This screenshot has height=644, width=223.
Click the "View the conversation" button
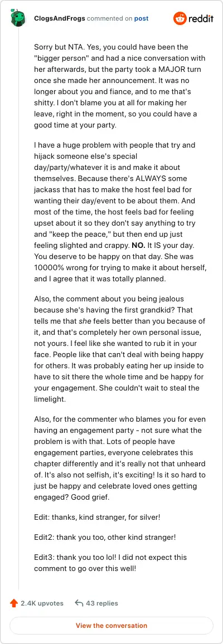click(111, 626)
